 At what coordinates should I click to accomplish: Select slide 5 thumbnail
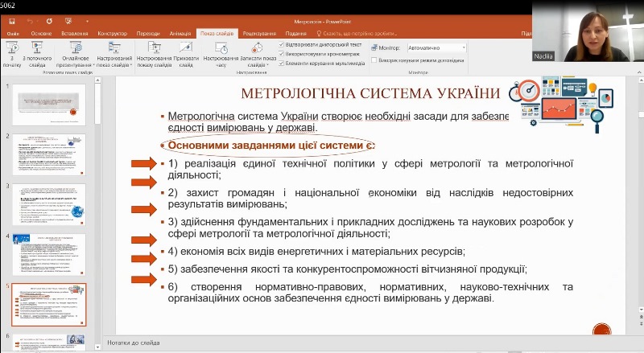coord(49,305)
